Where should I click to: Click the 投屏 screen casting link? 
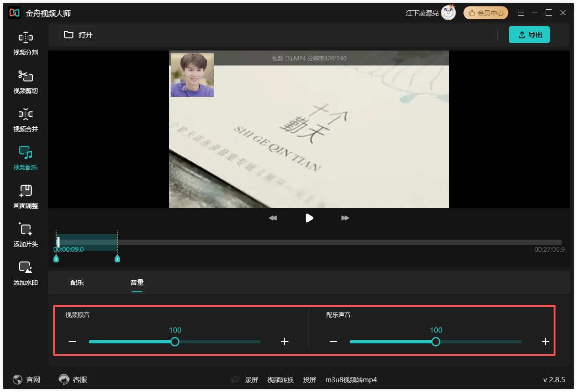(x=310, y=380)
